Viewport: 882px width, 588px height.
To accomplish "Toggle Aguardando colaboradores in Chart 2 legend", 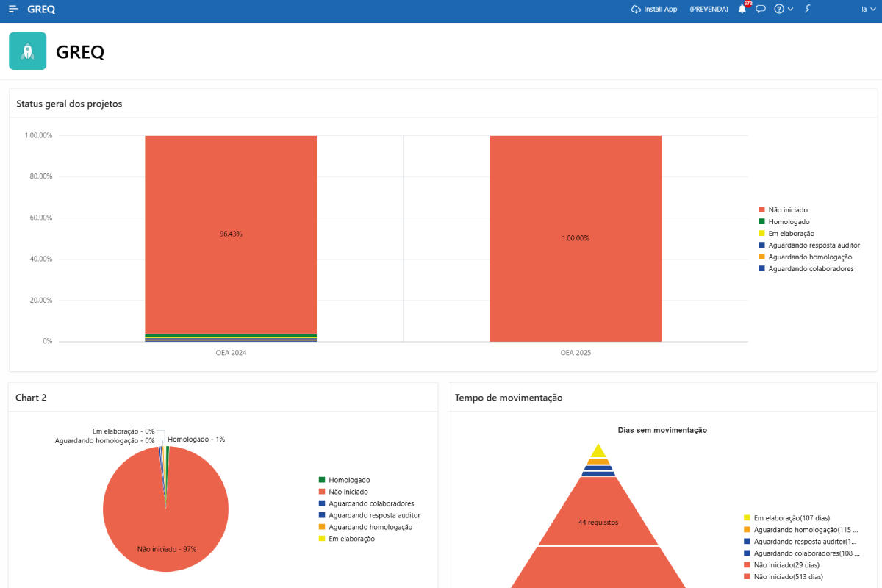I will [370, 503].
